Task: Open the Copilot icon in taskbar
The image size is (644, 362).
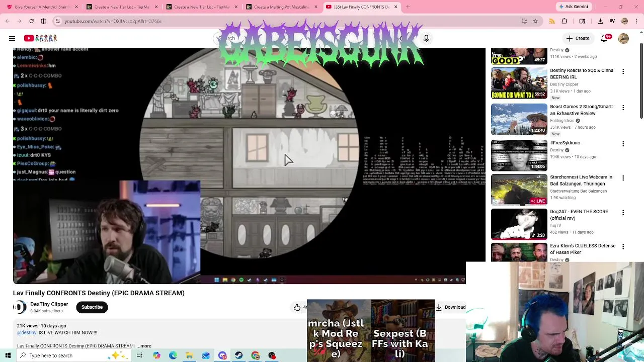Action: point(156,355)
